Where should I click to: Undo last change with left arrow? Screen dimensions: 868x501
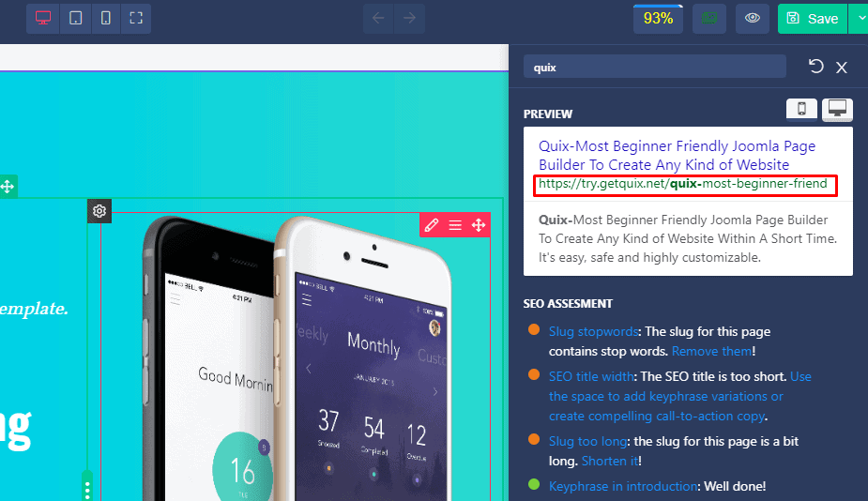379,18
